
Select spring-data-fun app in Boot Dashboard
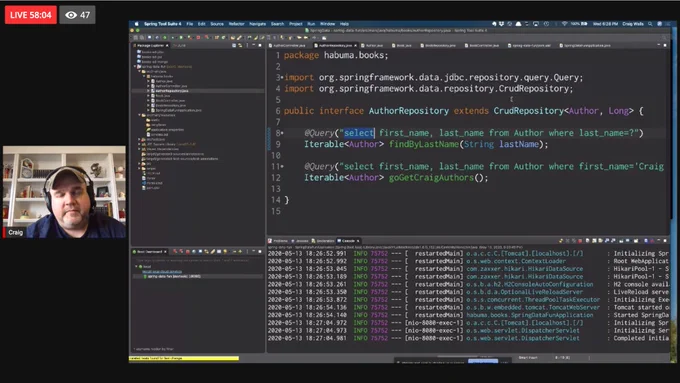click(x=173, y=276)
